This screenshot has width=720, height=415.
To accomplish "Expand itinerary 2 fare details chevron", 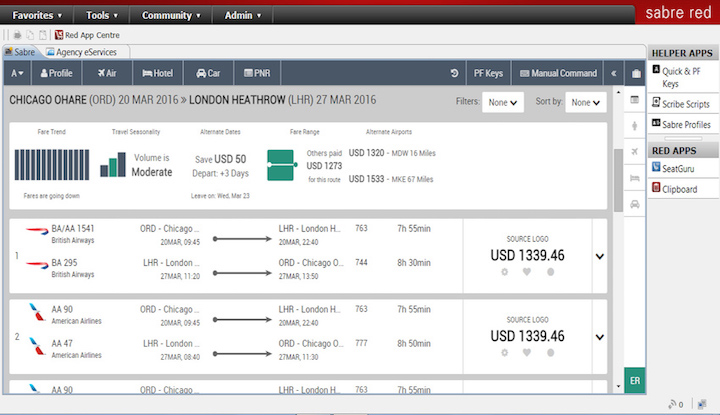I will (600, 337).
